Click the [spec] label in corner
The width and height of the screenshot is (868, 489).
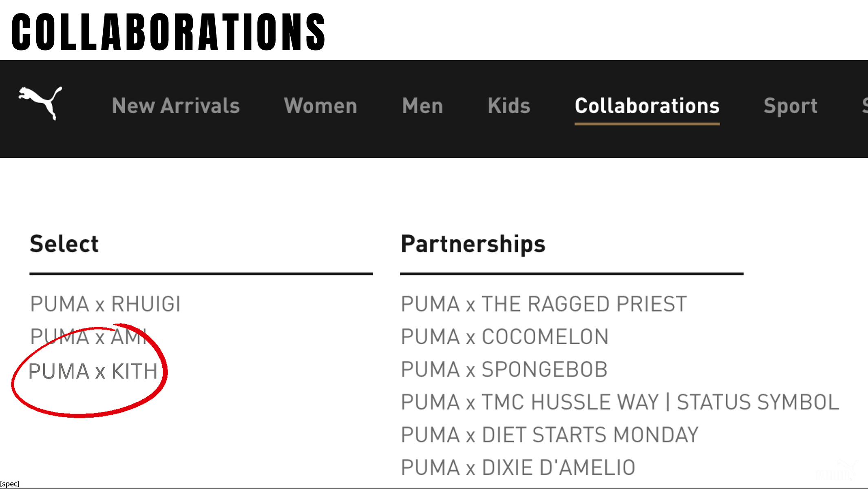(10, 484)
